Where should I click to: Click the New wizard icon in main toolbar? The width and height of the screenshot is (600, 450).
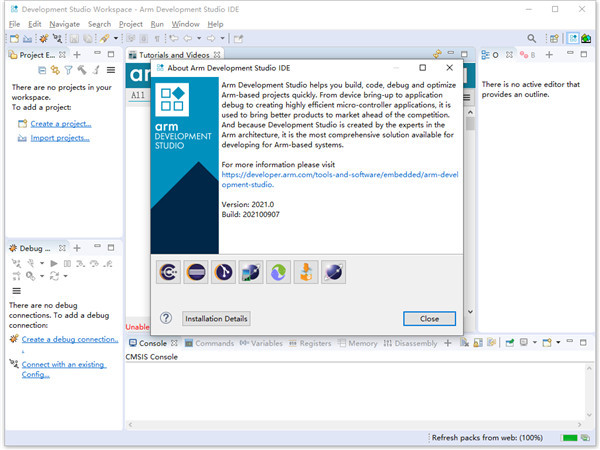coord(14,38)
